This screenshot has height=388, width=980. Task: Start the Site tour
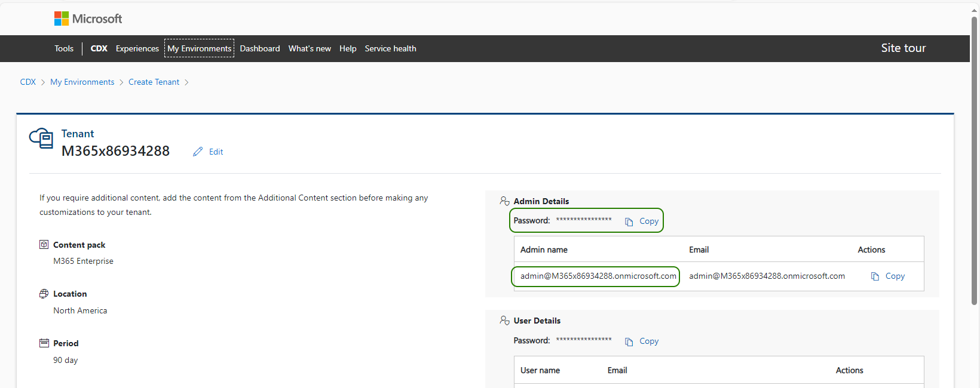(903, 48)
